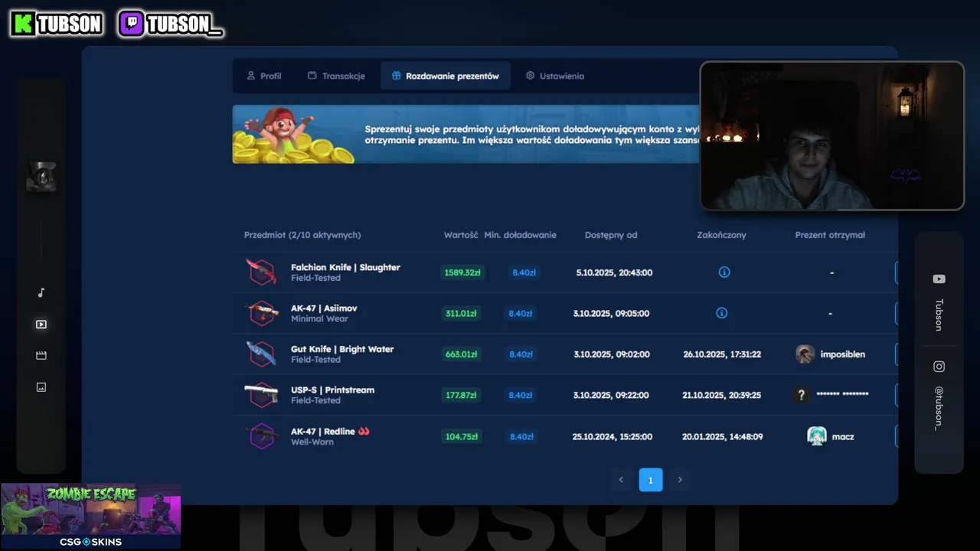Click the 26.10.2025, 17:31:22 end date
This screenshot has width=980, height=551.
[722, 354]
